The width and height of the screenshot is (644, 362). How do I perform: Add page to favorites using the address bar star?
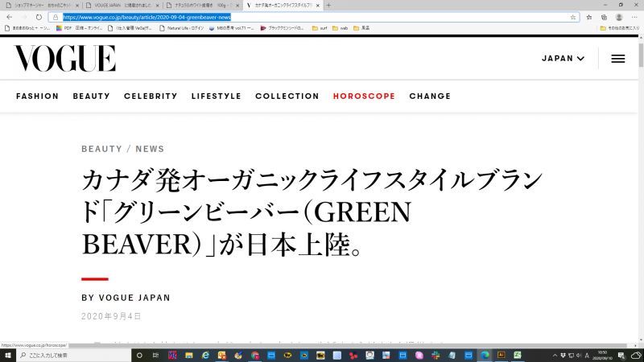[x=572, y=17]
